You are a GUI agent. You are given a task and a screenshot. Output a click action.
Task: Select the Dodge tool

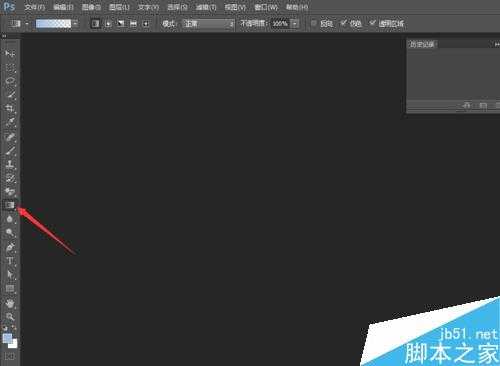10,232
